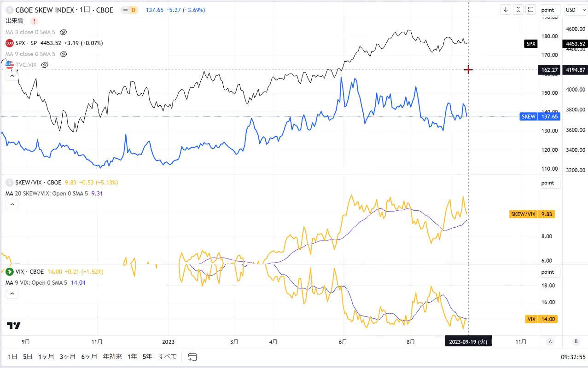Screen dimensions: 588x368
Task: Show the hidden MA 9 close indicator
Action: [x=64, y=54]
